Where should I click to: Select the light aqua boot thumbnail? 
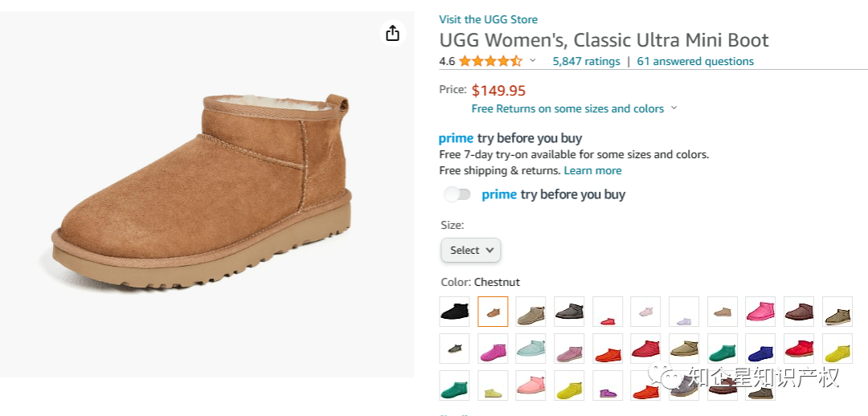click(530, 349)
